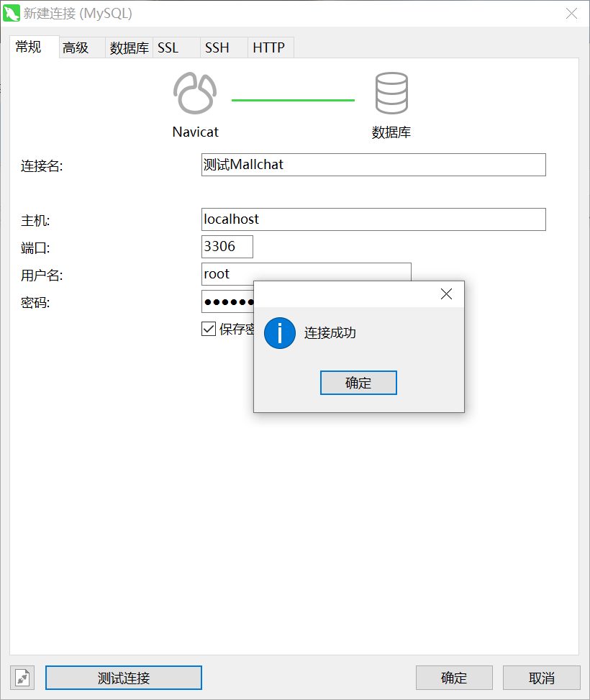The width and height of the screenshot is (590, 700).
Task: Toggle the 保存密码 checkbox
Action: pyautogui.click(x=209, y=329)
